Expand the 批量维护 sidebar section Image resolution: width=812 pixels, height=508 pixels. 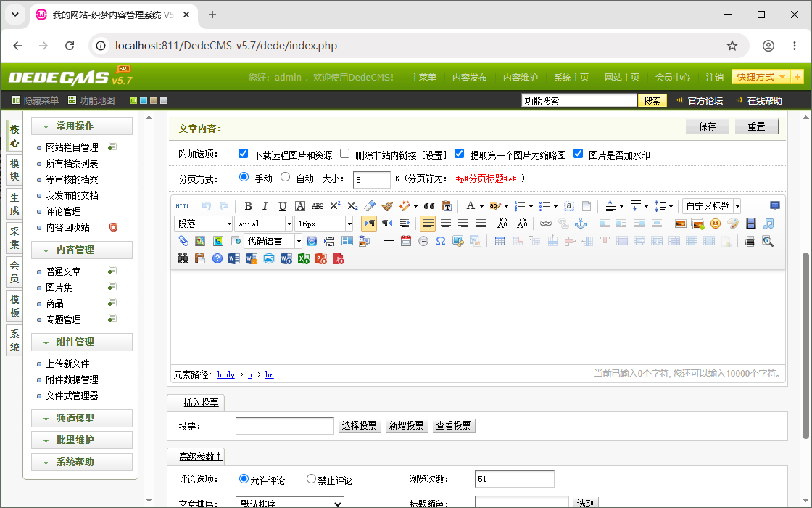pyautogui.click(x=82, y=440)
